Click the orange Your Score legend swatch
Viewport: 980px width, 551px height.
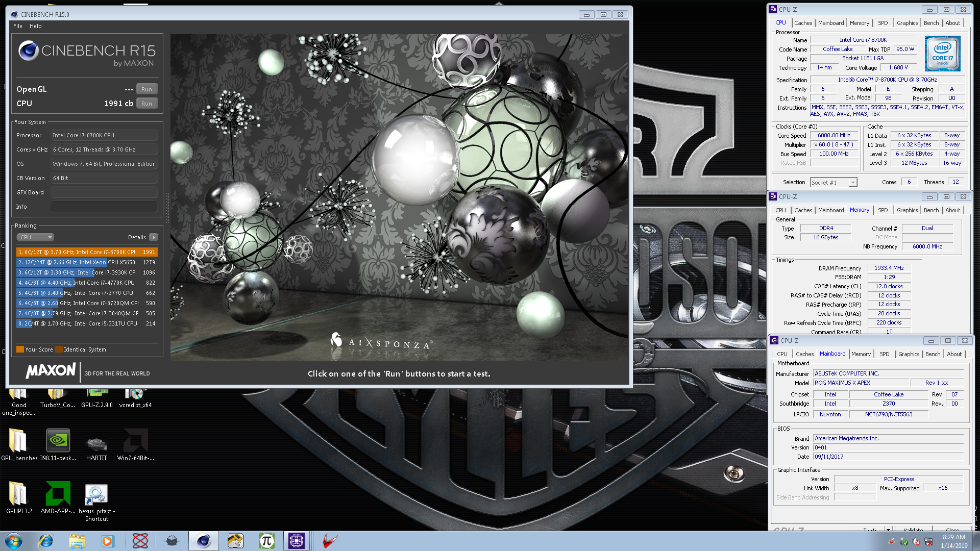click(x=20, y=349)
